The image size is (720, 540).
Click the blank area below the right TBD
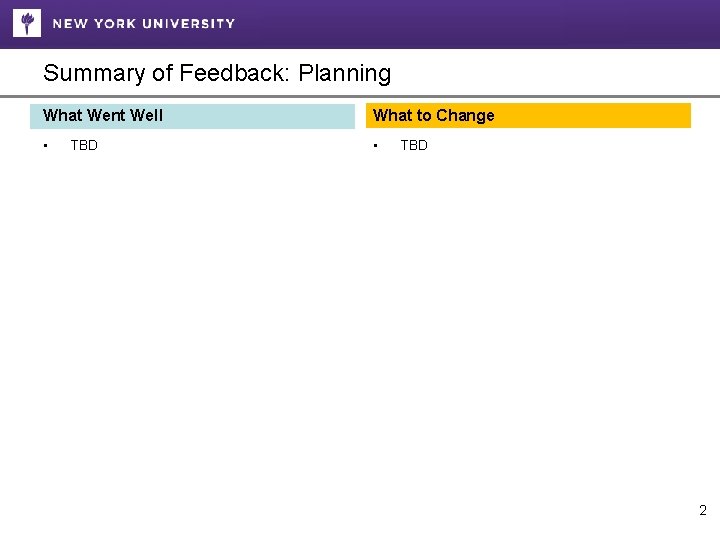[x=500, y=300]
